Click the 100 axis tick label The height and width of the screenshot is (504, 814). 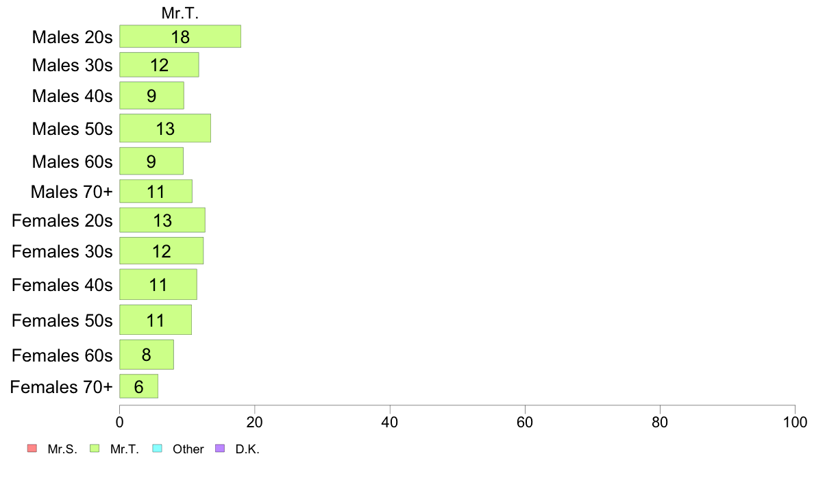[795, 422]
